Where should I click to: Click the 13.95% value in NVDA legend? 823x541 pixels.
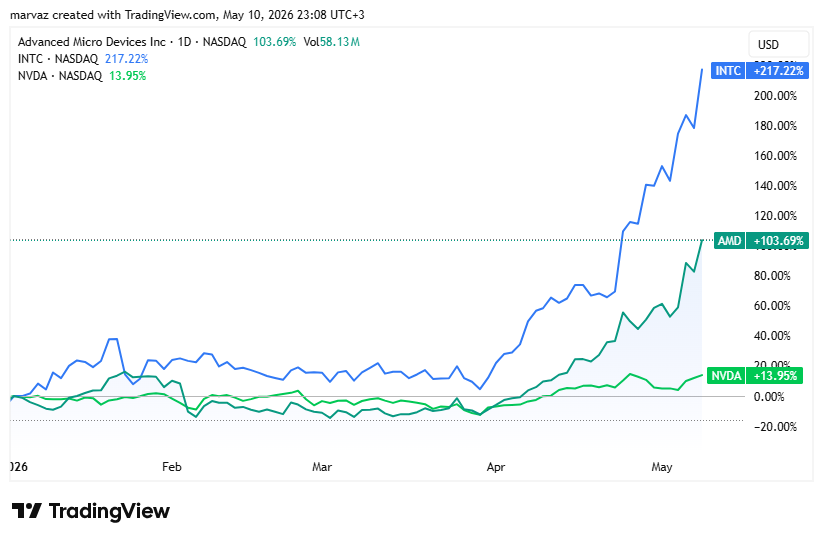(x=128, y=76)
